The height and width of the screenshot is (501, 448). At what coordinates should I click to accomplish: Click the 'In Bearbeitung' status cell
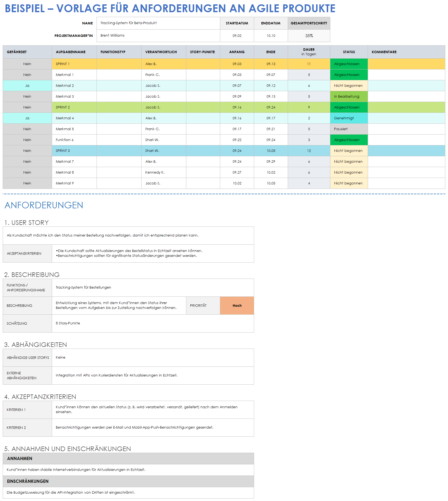click(x=349, y=96)
